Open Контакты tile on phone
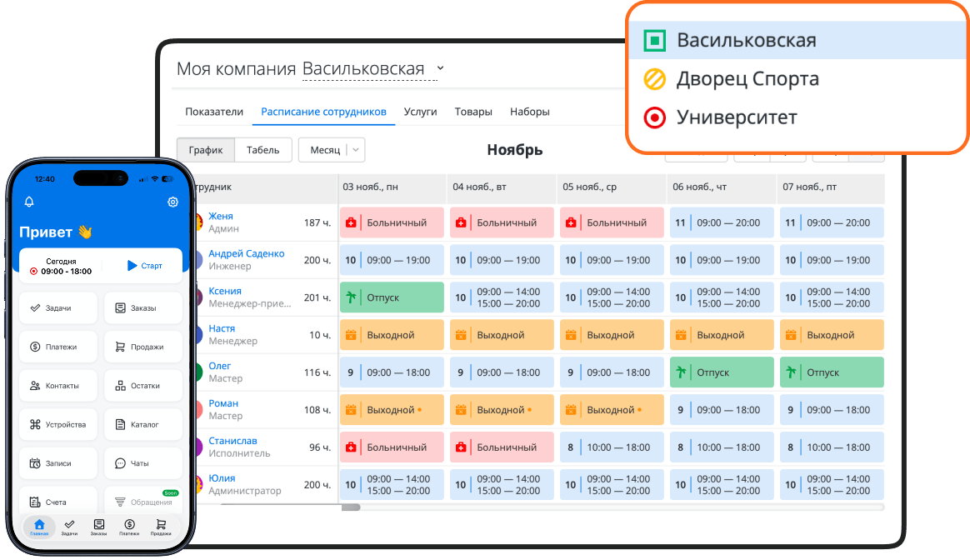 pyautogui.click(x=58, y=386)
